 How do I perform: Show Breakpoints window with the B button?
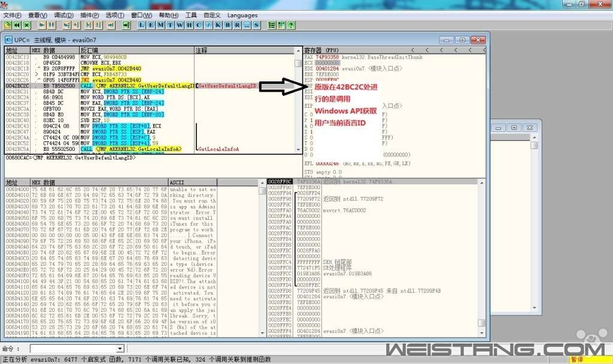coord(227,25)
